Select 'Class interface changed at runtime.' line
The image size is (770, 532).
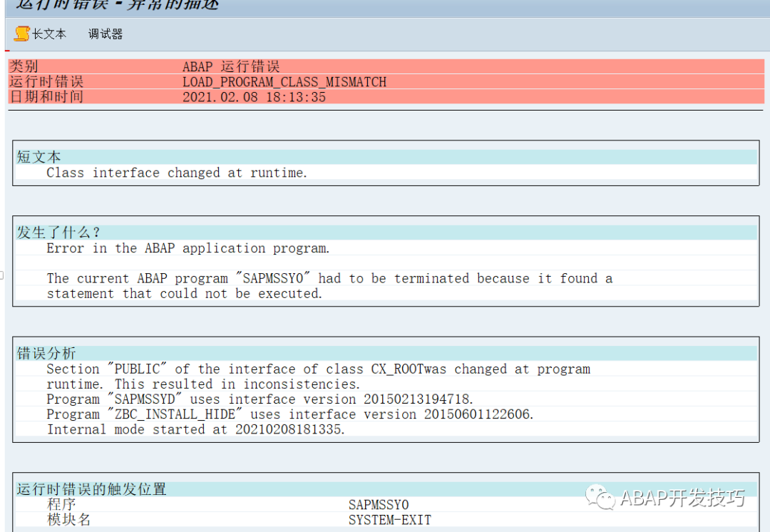click(177, 173)
